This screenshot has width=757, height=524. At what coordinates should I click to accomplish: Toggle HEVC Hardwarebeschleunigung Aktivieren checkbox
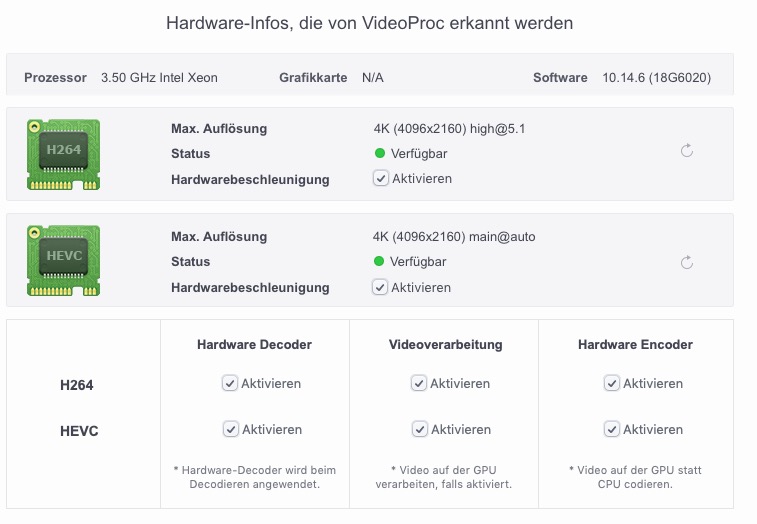tap(379, 287)
